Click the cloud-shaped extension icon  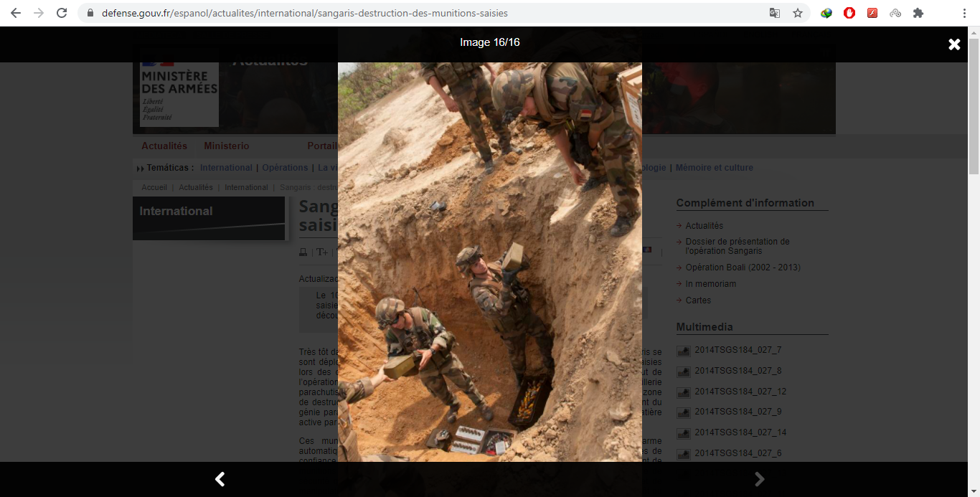tap(895, 13)
